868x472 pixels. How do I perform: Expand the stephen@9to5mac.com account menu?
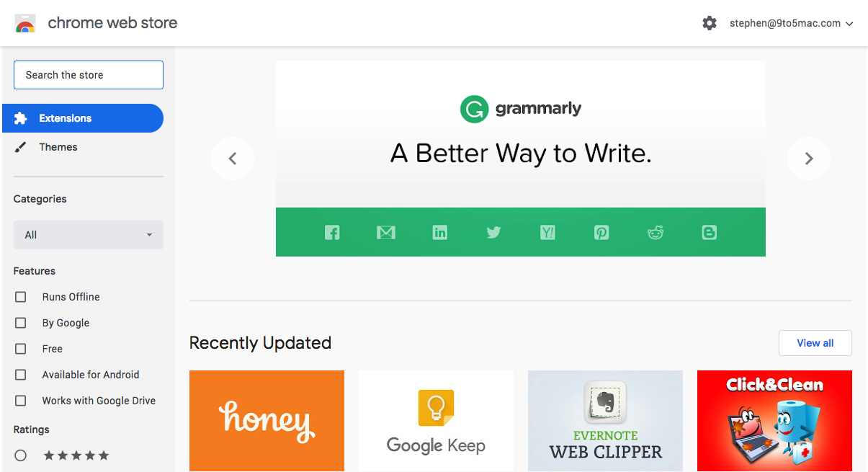791,23
